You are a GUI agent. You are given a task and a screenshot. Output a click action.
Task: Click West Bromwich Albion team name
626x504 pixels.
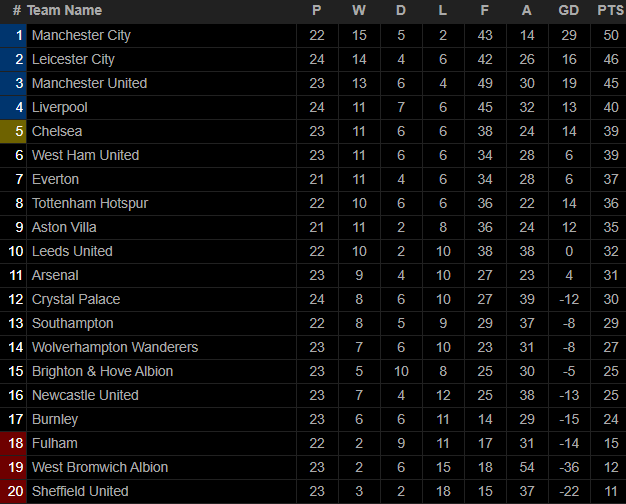point(100,467)
